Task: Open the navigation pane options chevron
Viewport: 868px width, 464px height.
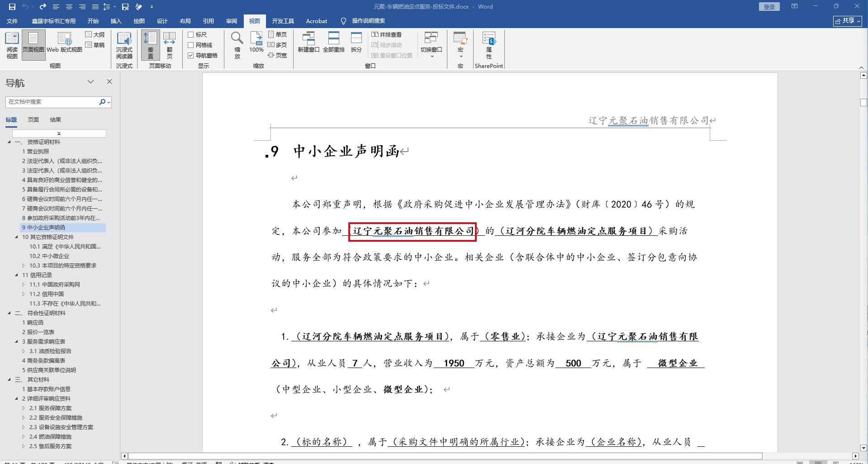Action: [91, 82]
